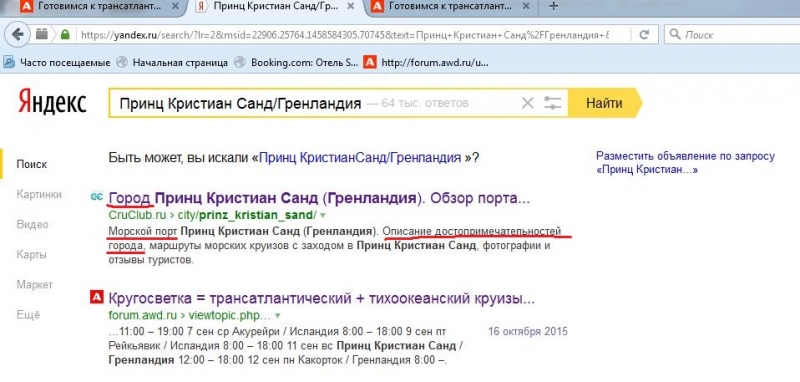Click the site identity icon beside the padlock
The height and width of the screenshot is (382, 800).
pyautogui.click(x=41, y=35)
